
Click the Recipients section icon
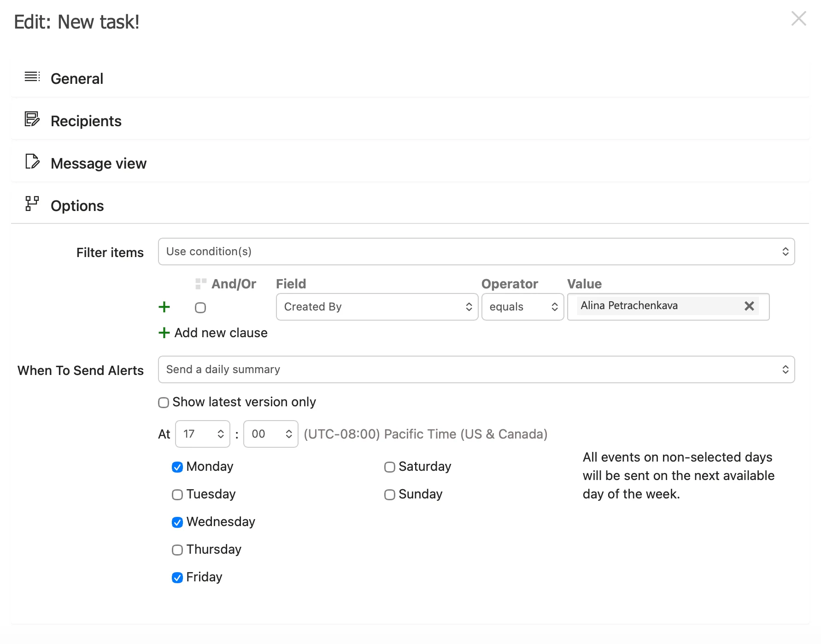tap(32, 119)
